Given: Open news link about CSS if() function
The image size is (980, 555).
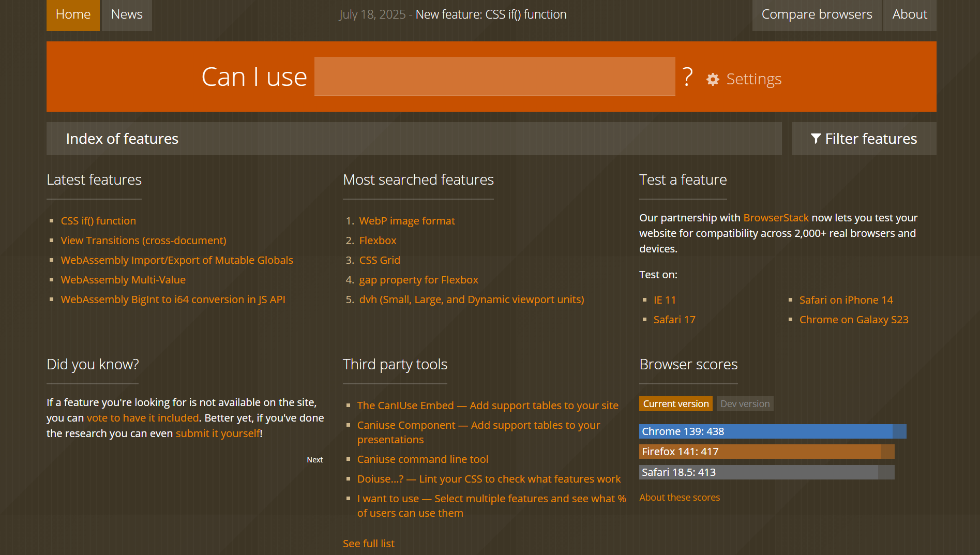Looking at the screenshot, I should point(491,14).
